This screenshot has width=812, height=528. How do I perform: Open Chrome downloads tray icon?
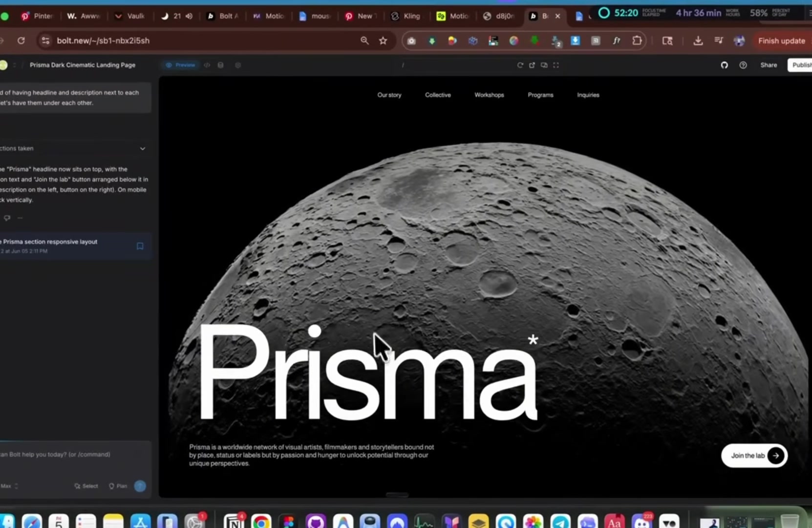coord(698,41)
